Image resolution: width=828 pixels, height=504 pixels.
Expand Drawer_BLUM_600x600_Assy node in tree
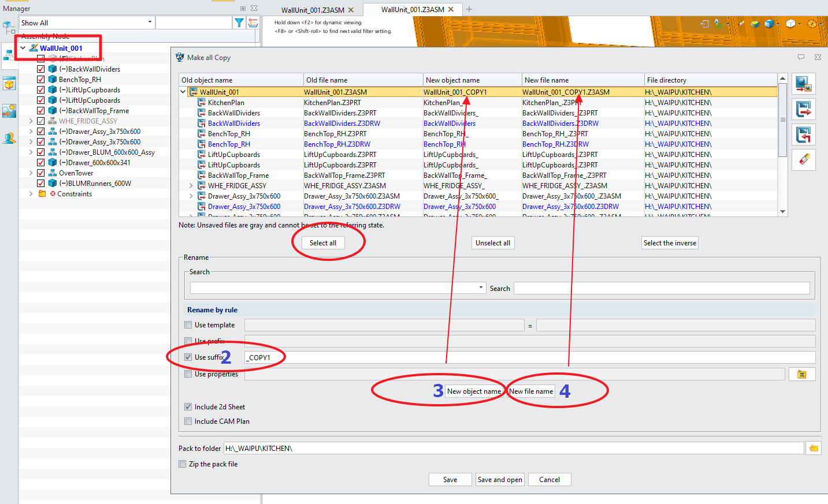point(31,152)
